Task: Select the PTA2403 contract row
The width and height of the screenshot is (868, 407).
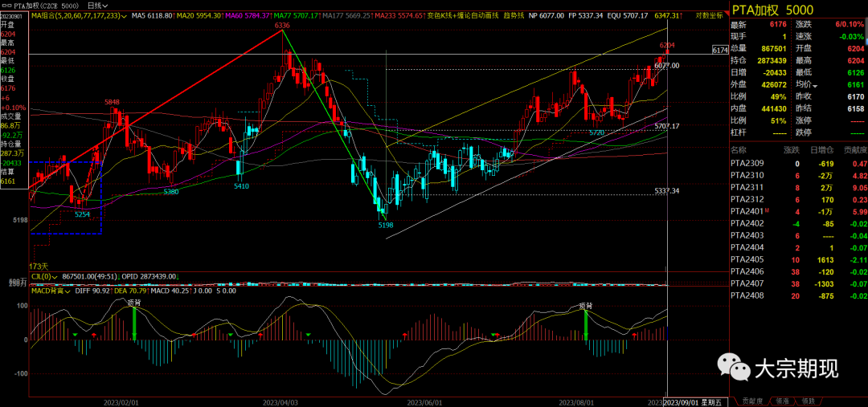Action: (798, 235)
